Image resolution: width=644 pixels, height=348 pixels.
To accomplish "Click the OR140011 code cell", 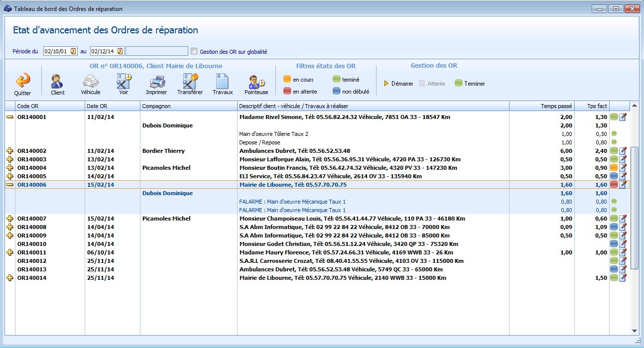I will tap(32, 252).
